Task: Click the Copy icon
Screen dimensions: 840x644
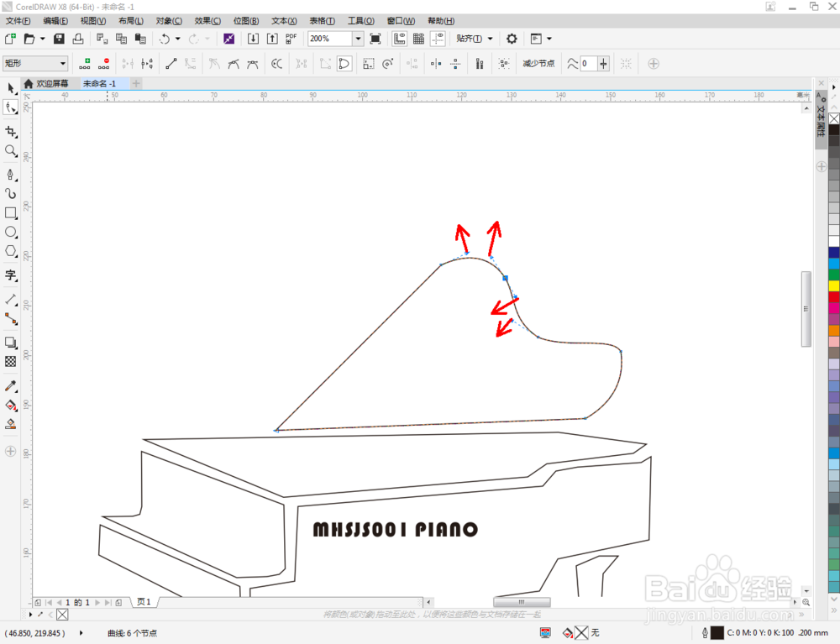Action: coord(121,39)
